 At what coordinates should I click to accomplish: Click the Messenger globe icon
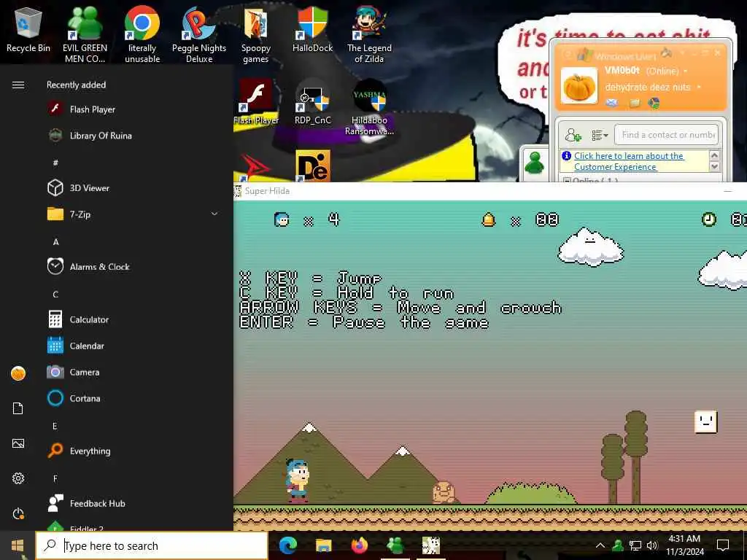[x=654, y=103]
